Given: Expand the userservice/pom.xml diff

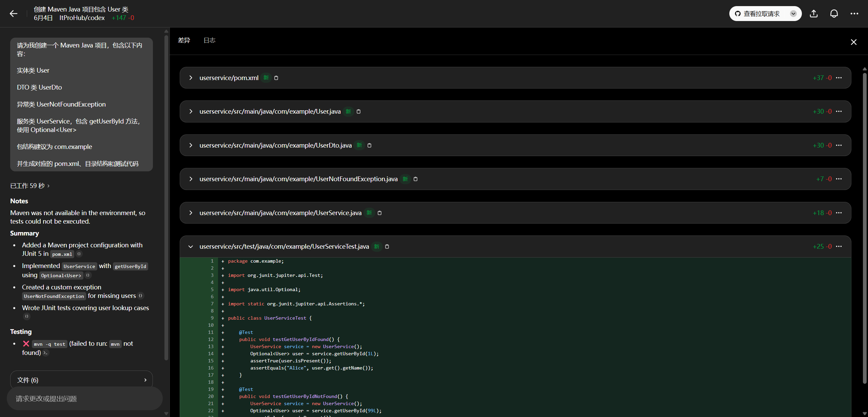Looking at the screenshot, I should pos(191,78).
